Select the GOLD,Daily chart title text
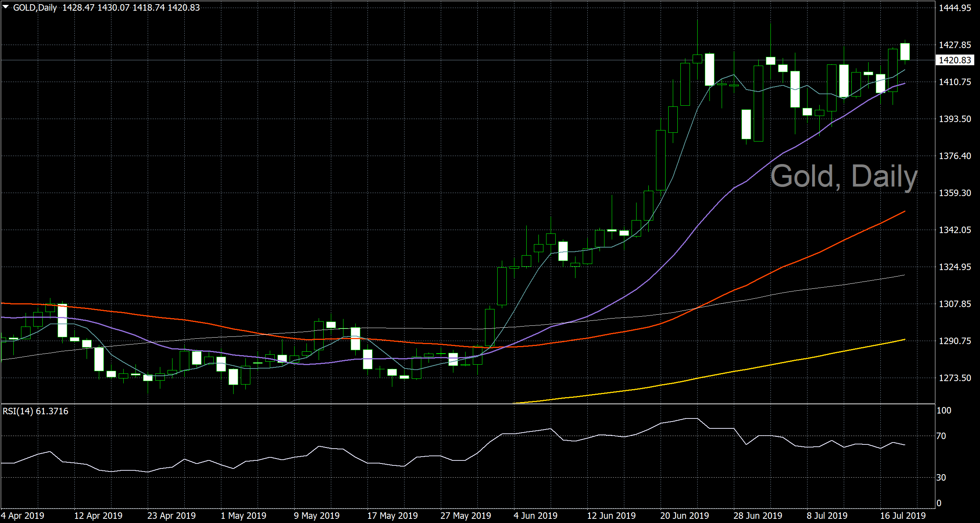980x523 pixels. 35,8
